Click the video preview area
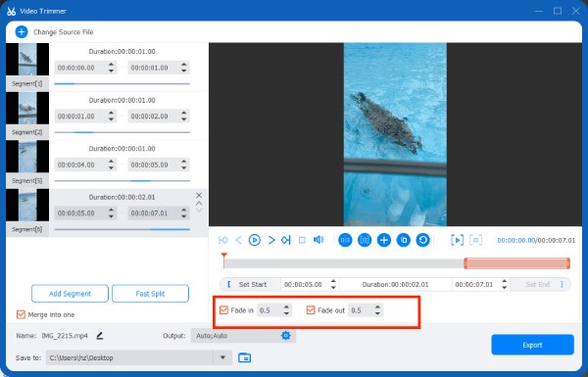This screenshot has width=588, height=377. [x=395, y=134]
